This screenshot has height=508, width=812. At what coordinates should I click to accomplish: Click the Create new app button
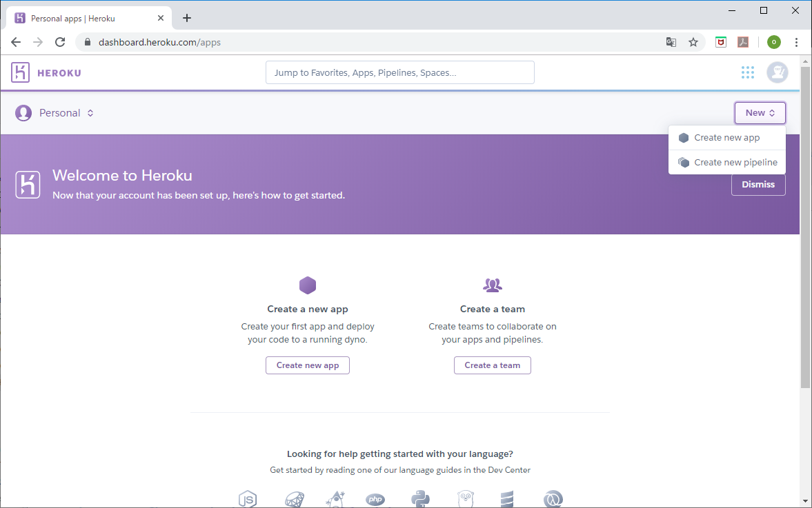coord(308,365)
